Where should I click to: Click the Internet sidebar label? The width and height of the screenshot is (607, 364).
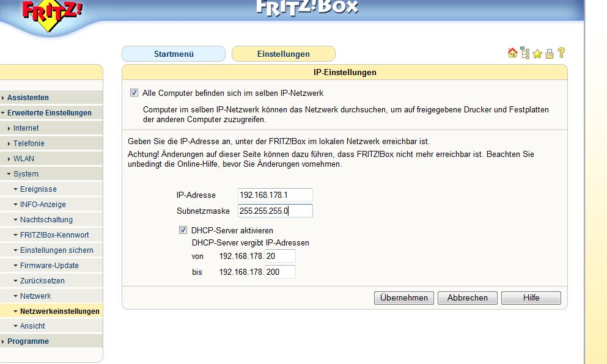pos(26,128)
